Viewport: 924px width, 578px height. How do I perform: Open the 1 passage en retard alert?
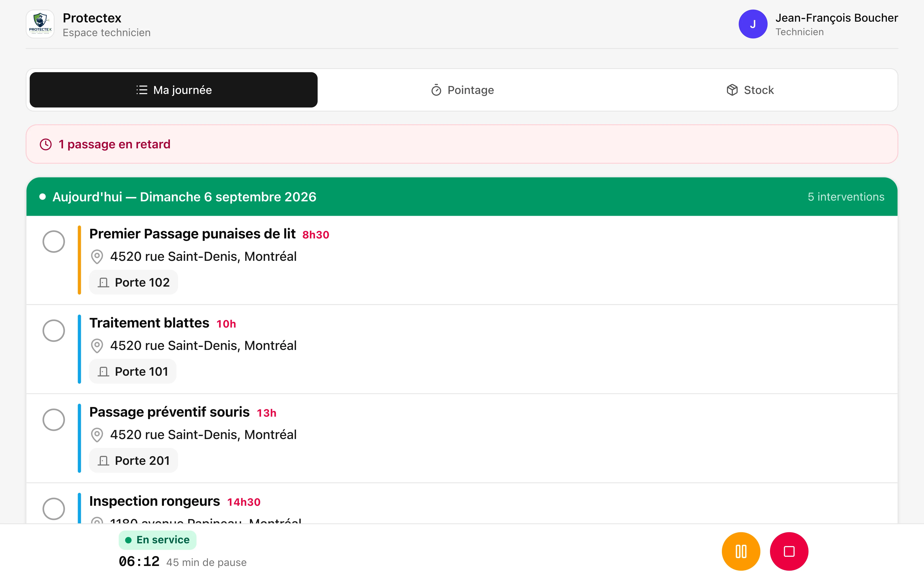click(x=462, y=144)
